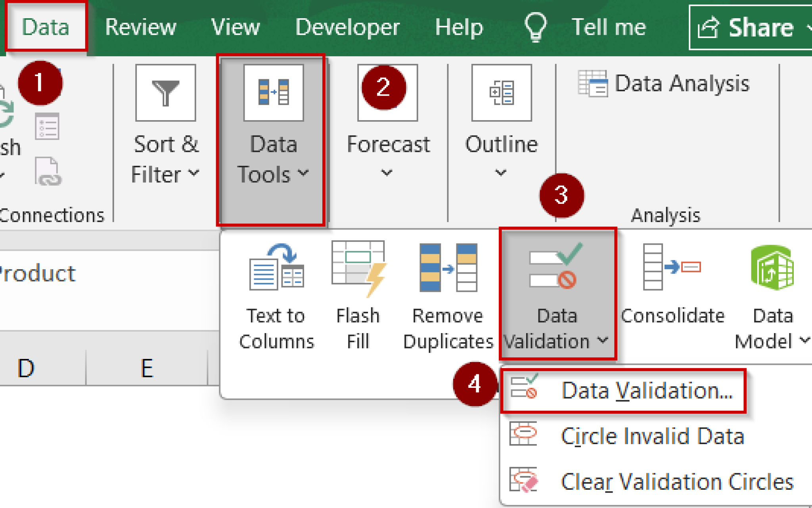The width and height of the screenshot is (812, 508).
Task: Switch to the Developer tab
Action: 348,27
